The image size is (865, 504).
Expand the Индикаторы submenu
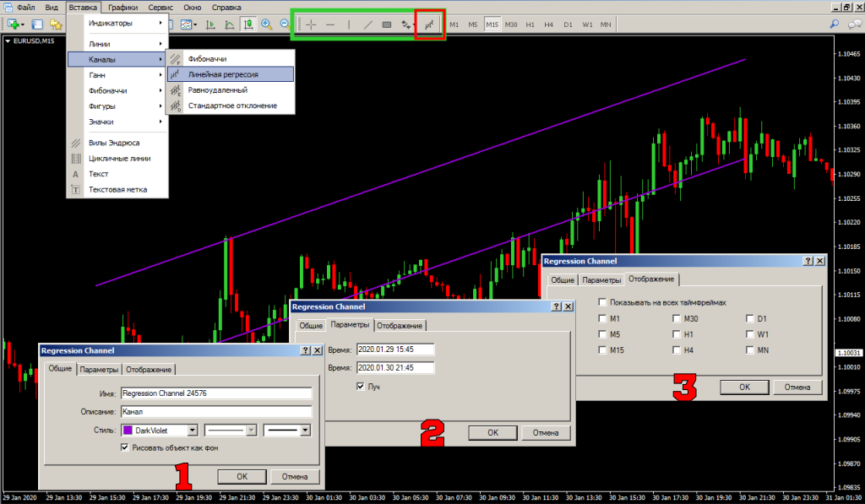[117, 23]
